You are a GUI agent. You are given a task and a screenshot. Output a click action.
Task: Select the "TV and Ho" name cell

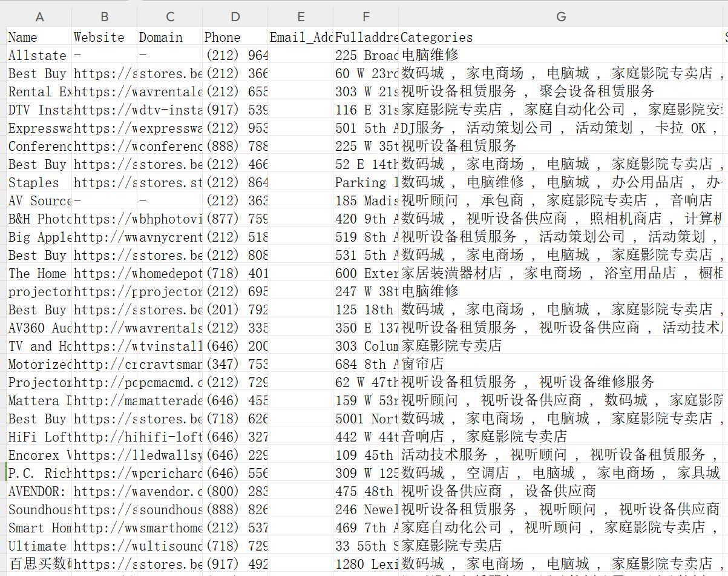[x=39, y=346]
